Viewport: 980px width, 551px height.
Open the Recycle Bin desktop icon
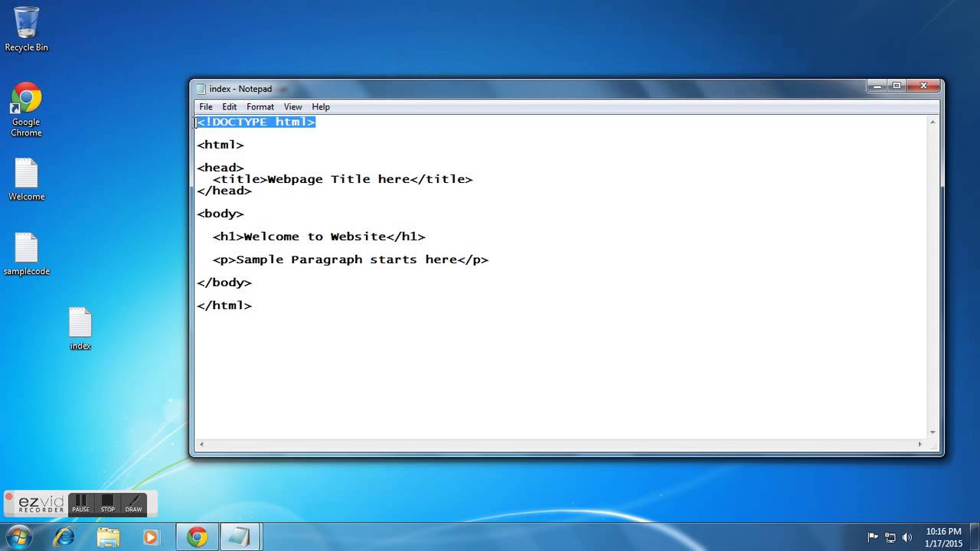[26, 29]
